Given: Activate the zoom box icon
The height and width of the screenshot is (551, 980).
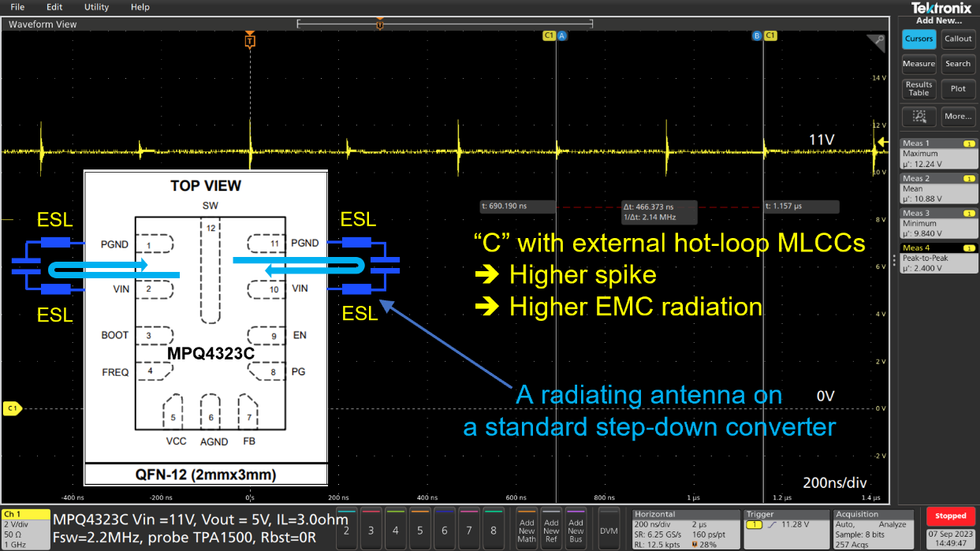Looking at the screenshot, I should [919, 116].
